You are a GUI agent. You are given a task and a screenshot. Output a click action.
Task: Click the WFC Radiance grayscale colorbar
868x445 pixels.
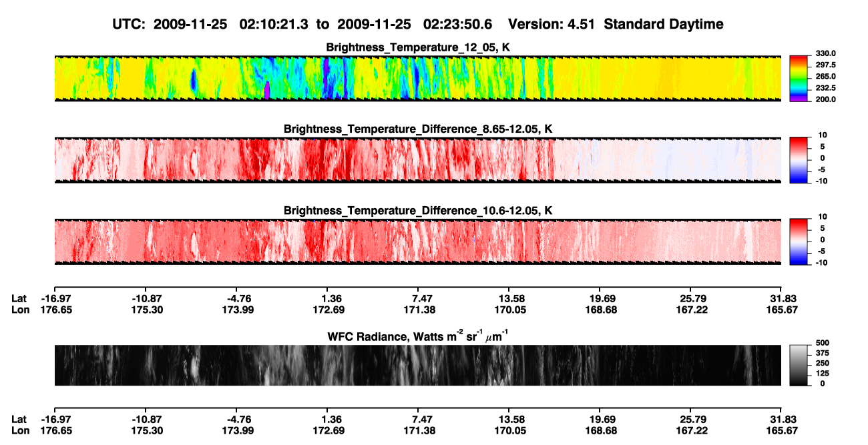tap(799, 366)
